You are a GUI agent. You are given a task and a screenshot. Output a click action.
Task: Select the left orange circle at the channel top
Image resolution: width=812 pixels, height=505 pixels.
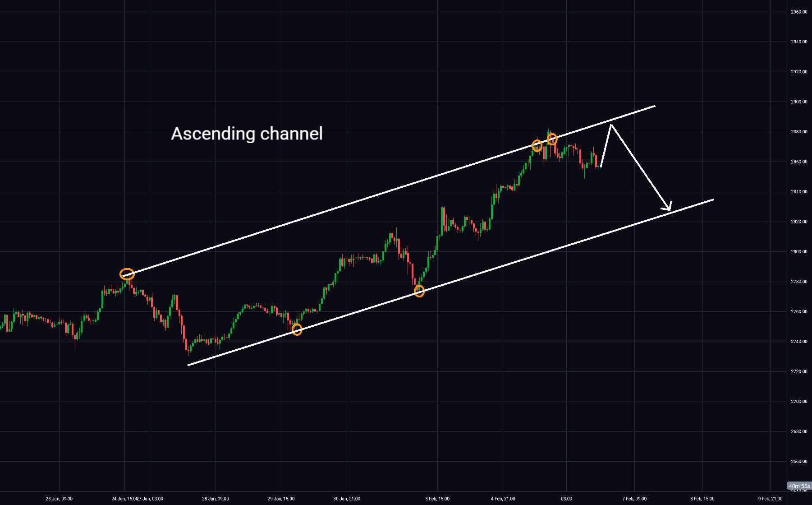[x=537, y=145]
